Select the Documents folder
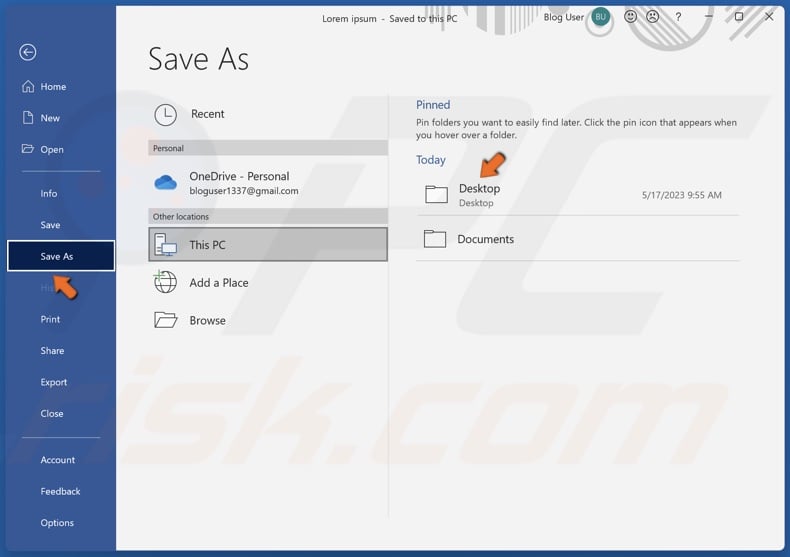790x557 pixels. 578,239
